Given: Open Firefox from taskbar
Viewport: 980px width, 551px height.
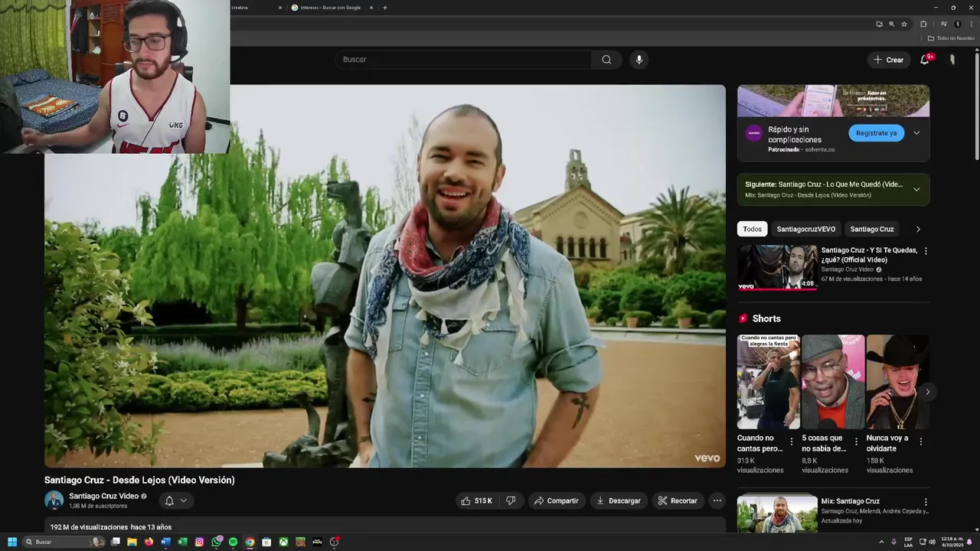Looking at the screenshot, I should pos(149,542).
